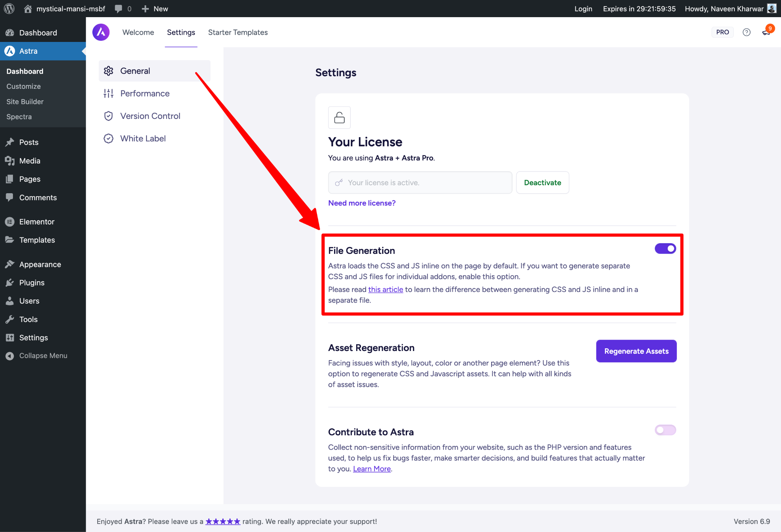This screenshot has width=781, height=532.
Task: Click the home icon beside site name
Action: click(28, 8)
